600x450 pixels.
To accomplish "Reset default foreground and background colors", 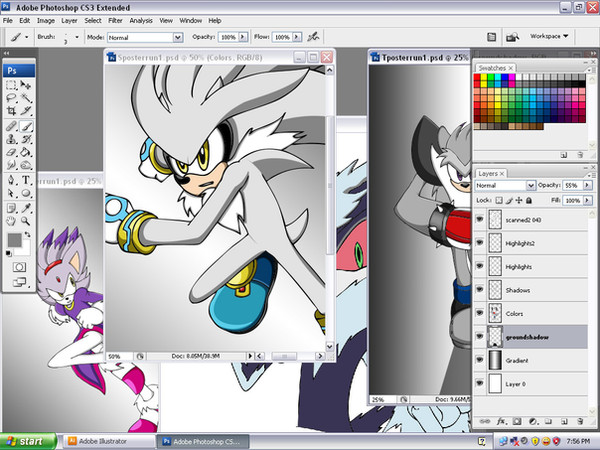I will point(8,253).
